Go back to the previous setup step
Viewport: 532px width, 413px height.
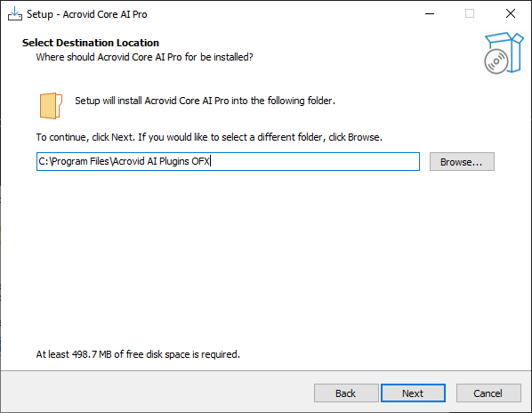346,393
